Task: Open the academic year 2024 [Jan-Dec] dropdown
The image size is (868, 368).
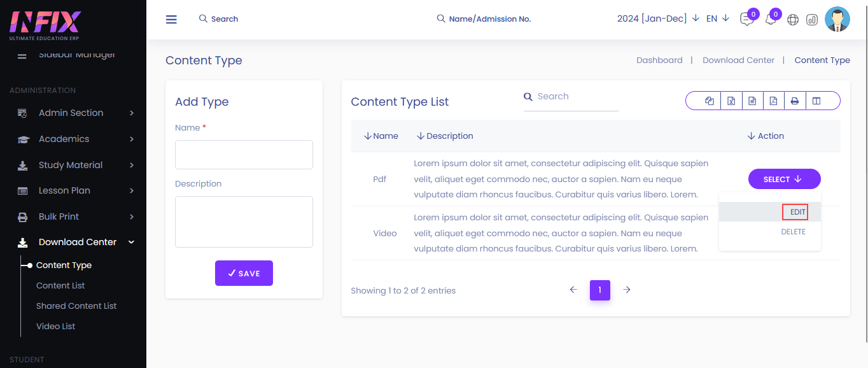Action: (x=658, y=18)
